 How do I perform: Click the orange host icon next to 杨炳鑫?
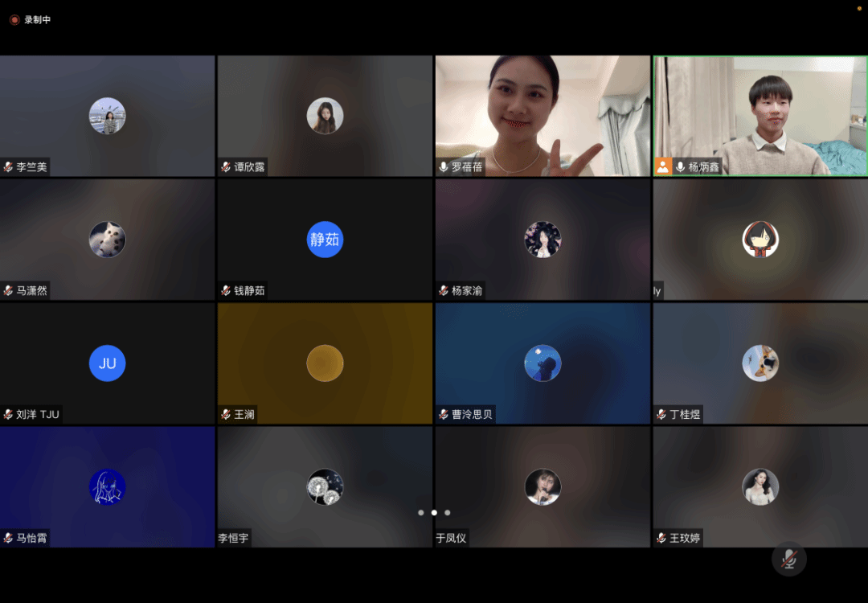pos(663,167)
